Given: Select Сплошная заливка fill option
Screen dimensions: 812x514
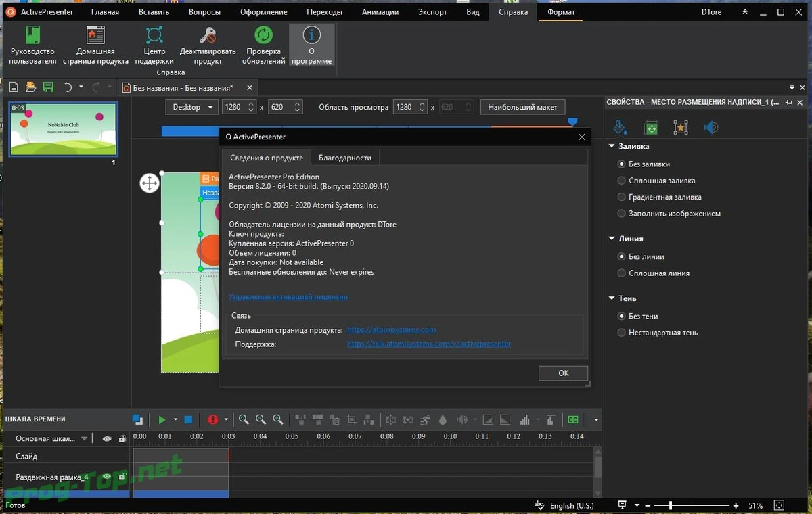Looking at the screenshot, I should [656, 181].
